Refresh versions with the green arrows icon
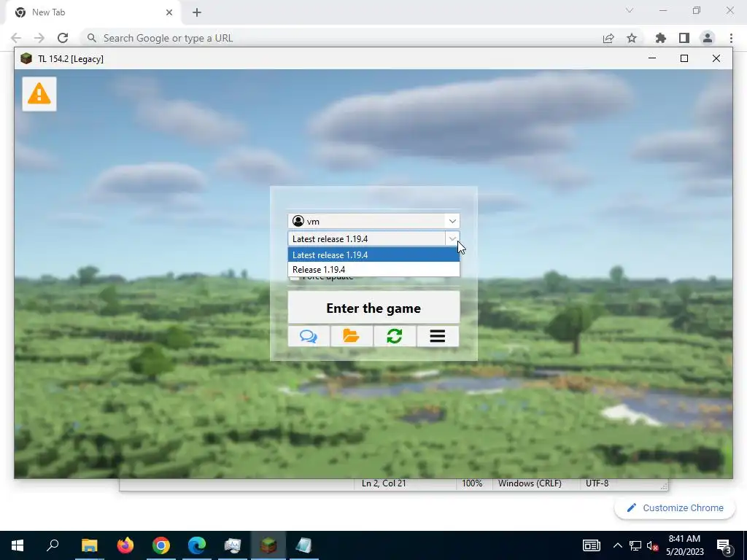Screen dimensions: 747x560 point(395,336)
